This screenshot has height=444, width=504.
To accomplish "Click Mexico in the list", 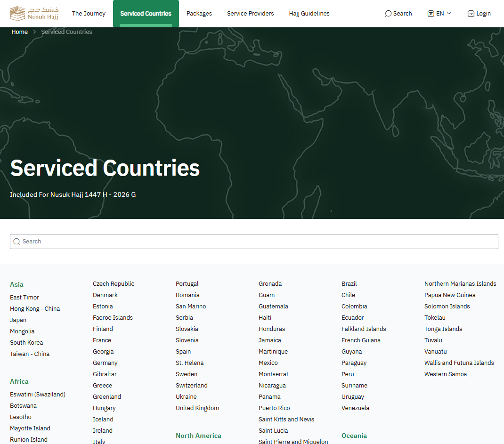I will 268,363.
